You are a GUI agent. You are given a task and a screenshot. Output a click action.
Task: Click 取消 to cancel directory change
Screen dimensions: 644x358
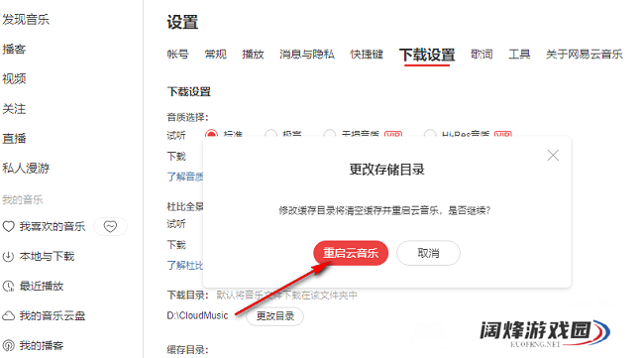click(x=428, y=253)
